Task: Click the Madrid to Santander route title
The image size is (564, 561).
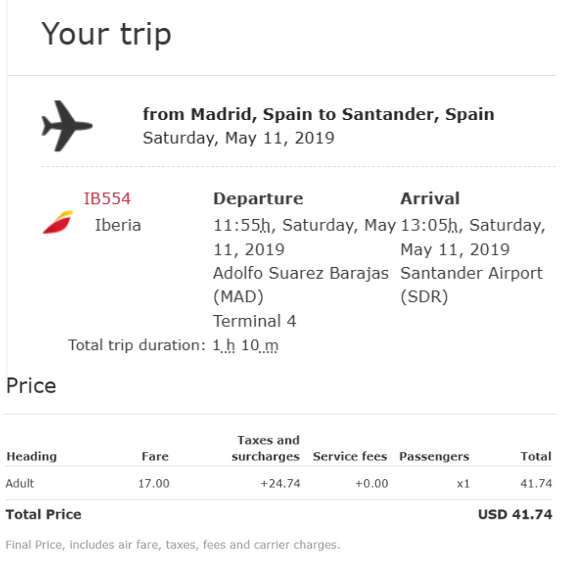Action: (x=318, y=114)
